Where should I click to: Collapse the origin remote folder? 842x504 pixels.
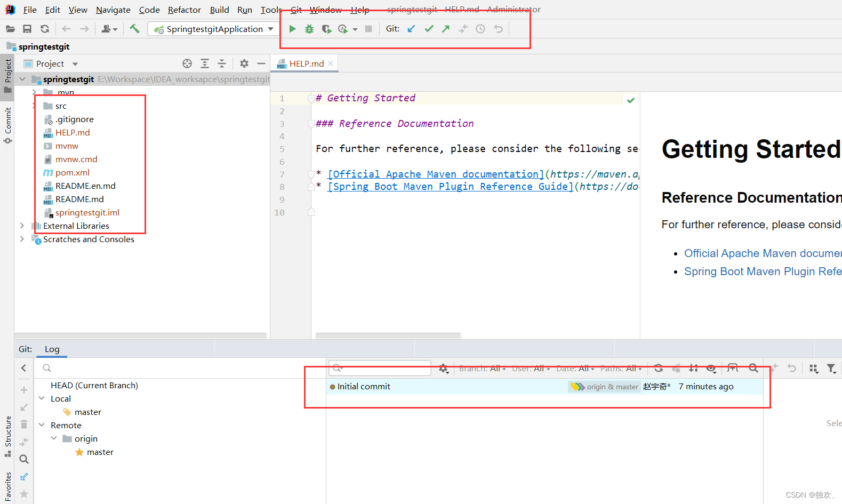pyautogui.click(x=54, y=438)
